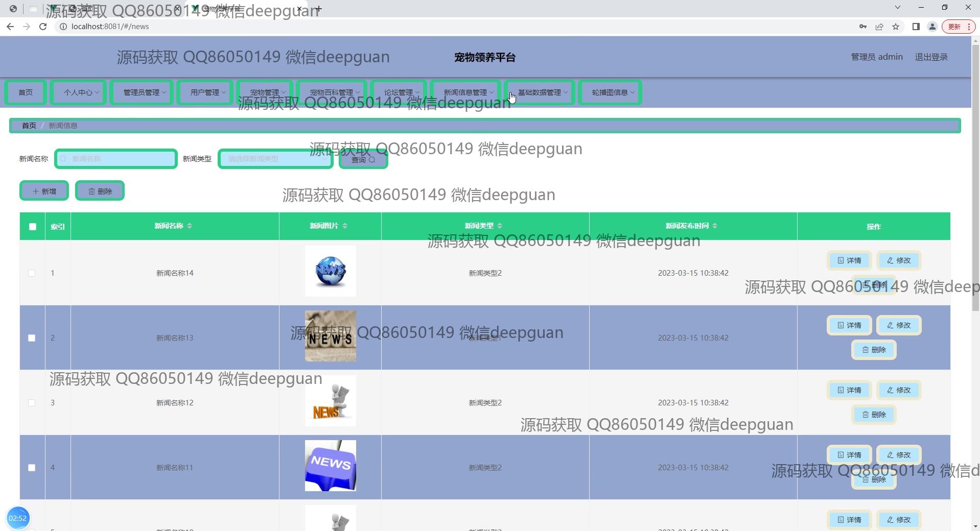Open the browser side panel icon

click(x=916, y=27)
